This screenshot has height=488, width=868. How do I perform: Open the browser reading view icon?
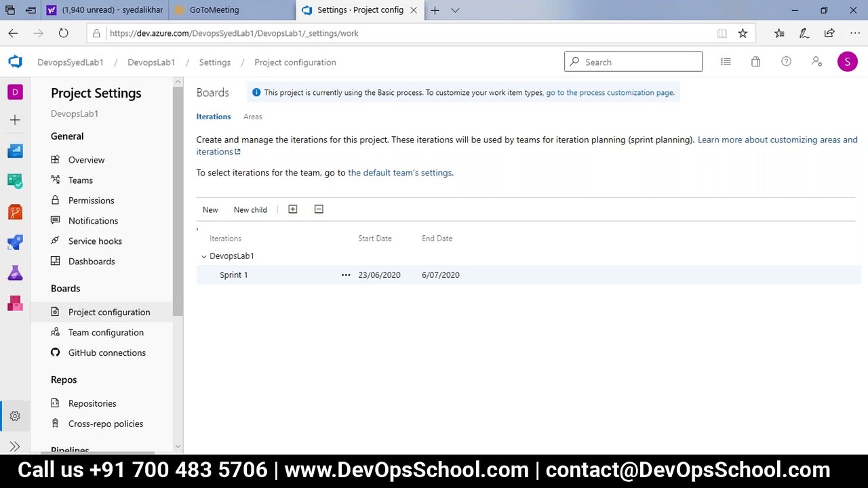click(x=722, y=33)
